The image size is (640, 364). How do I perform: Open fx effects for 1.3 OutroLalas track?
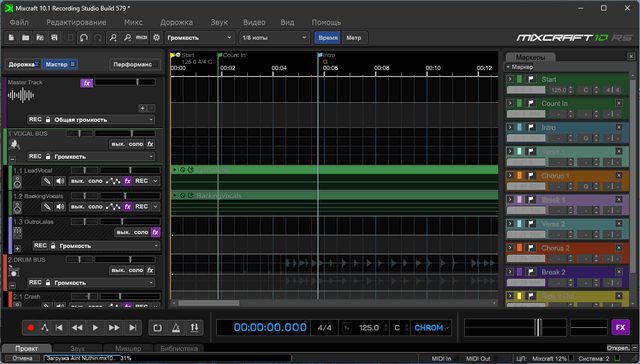click(155, 232)
